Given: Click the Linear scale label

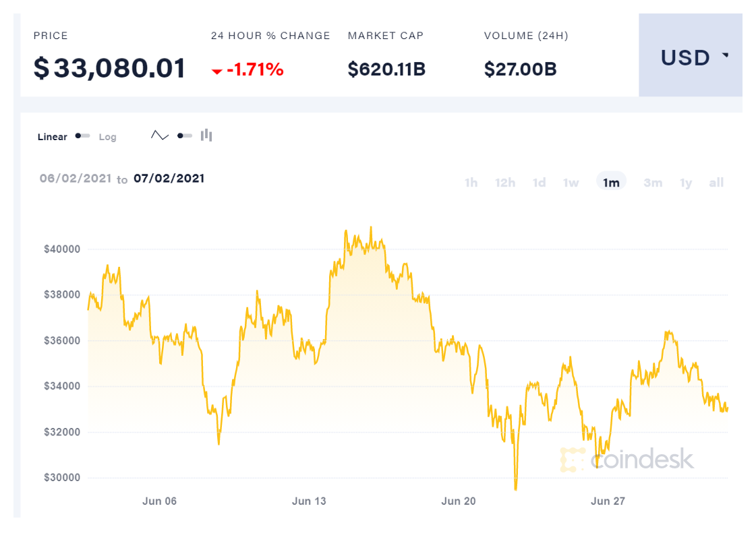Looking at the screenshot, I should pos(53,137).
